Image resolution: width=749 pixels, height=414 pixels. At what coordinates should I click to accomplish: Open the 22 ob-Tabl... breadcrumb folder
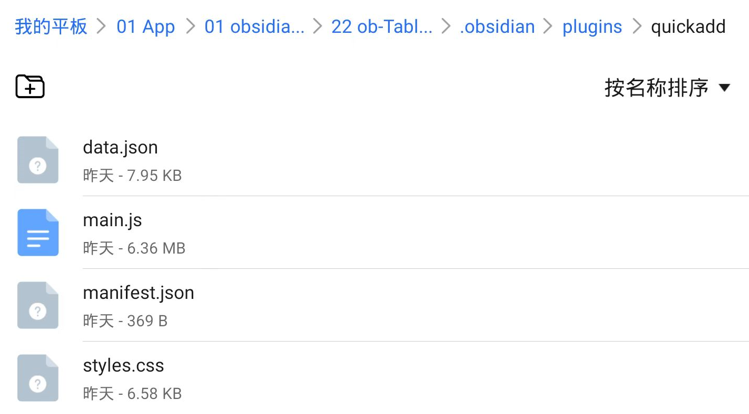point(381,27)
